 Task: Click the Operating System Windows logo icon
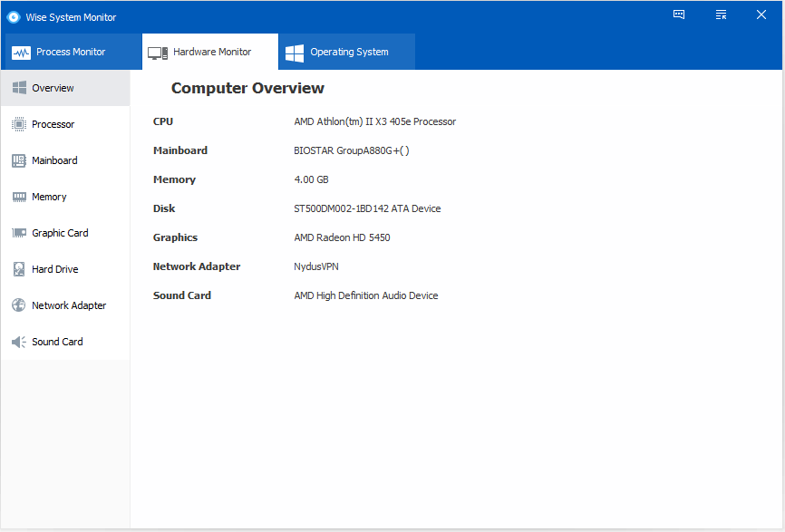[x=295, y=53]
